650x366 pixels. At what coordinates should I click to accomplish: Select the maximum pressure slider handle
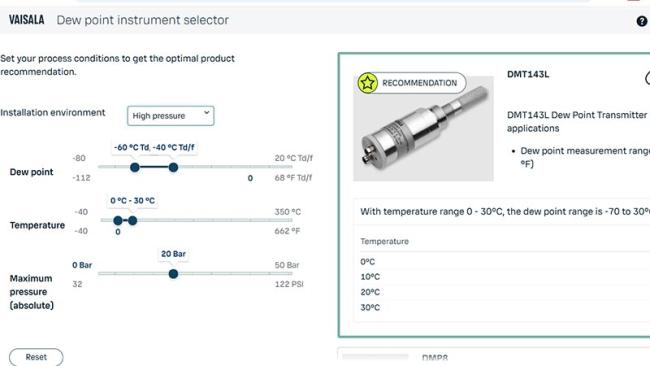coord(173,274)
